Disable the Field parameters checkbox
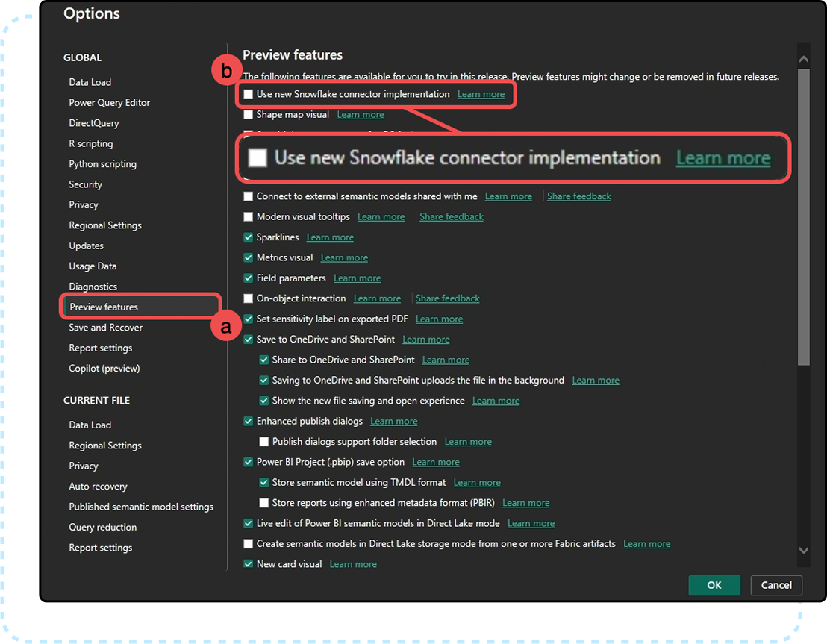Viewport: 827px width, 644px height. tap(248, 278)
